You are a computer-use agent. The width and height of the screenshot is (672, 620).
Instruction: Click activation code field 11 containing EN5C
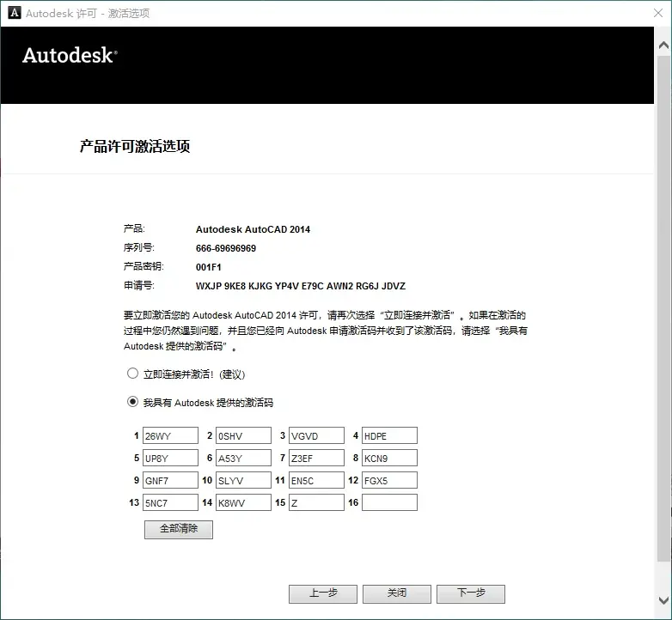tap(316, 480)
